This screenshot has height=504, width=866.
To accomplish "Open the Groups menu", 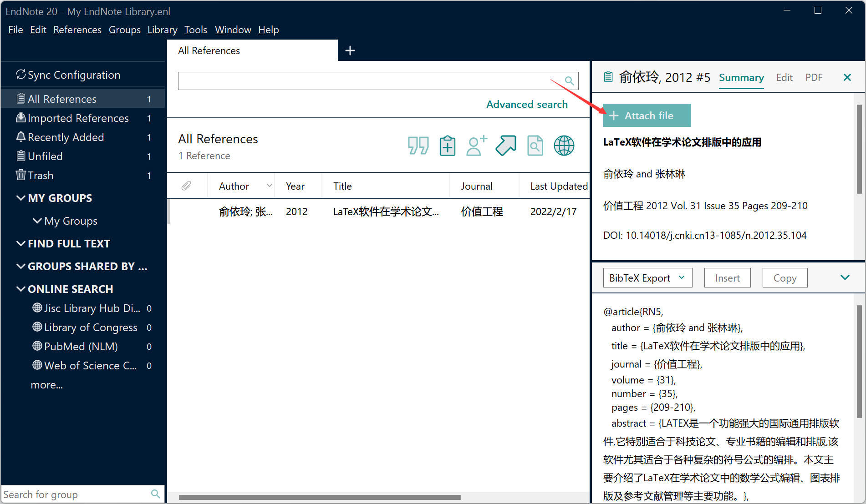I will coord(125,30).
